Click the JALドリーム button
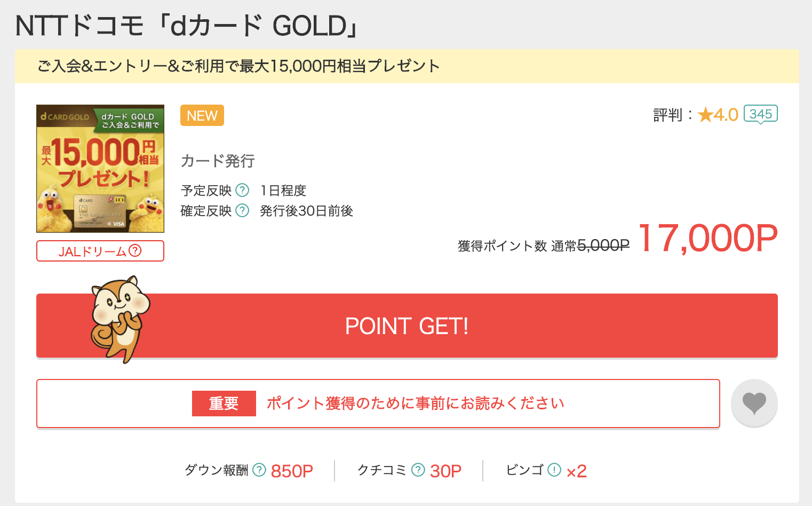This screenshot has height=506, width=812. click(x=100, y=251)
